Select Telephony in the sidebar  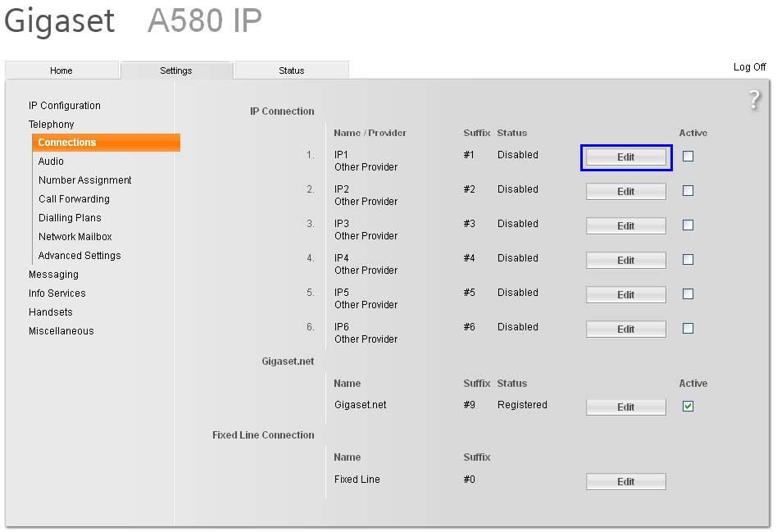tap(52, 125)
